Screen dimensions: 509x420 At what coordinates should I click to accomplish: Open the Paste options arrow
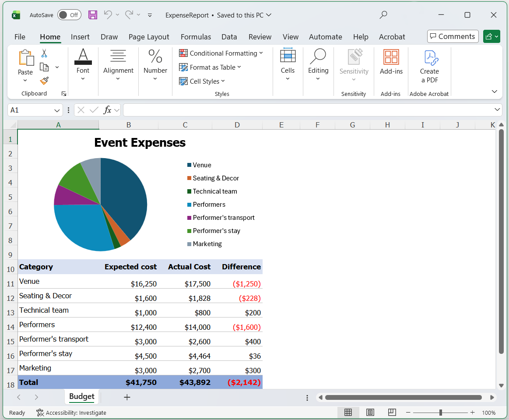coord(25,80)
